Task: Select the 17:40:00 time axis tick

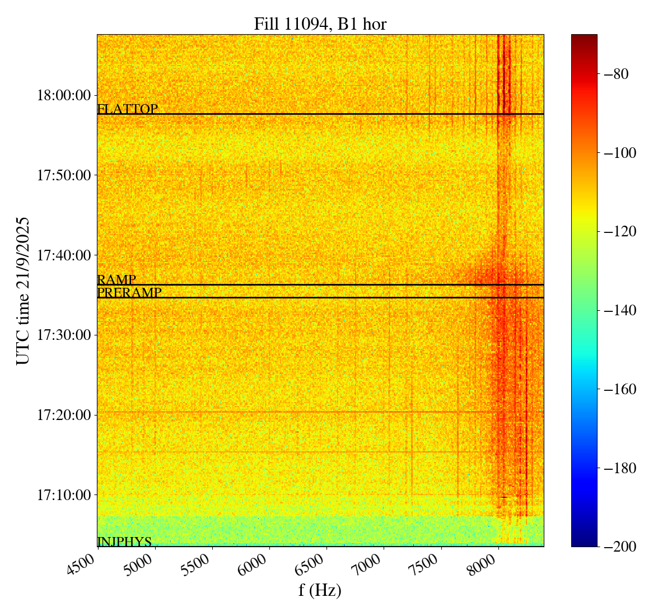Action: pyautogui.click(x=63, y=255)
